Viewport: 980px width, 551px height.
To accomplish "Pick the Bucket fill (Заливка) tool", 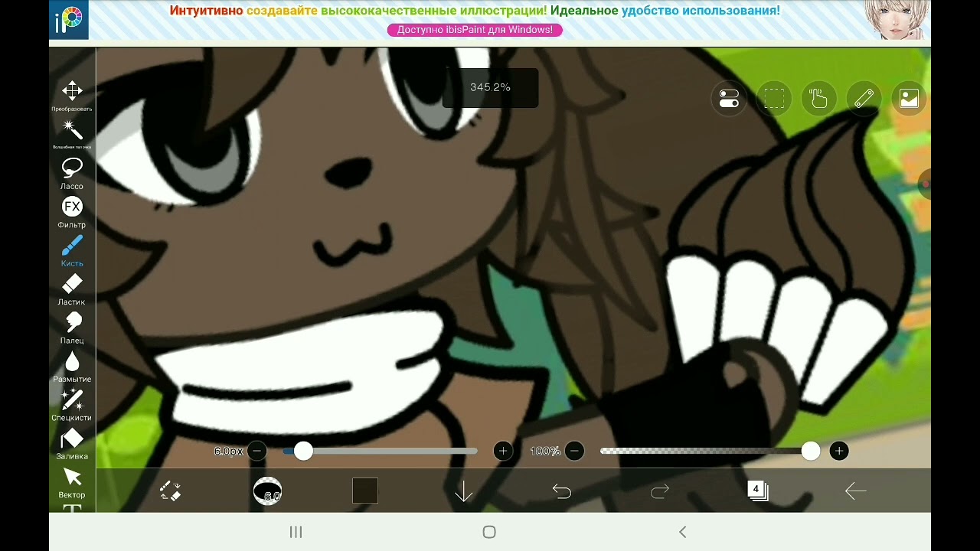I will pos(72,444).
